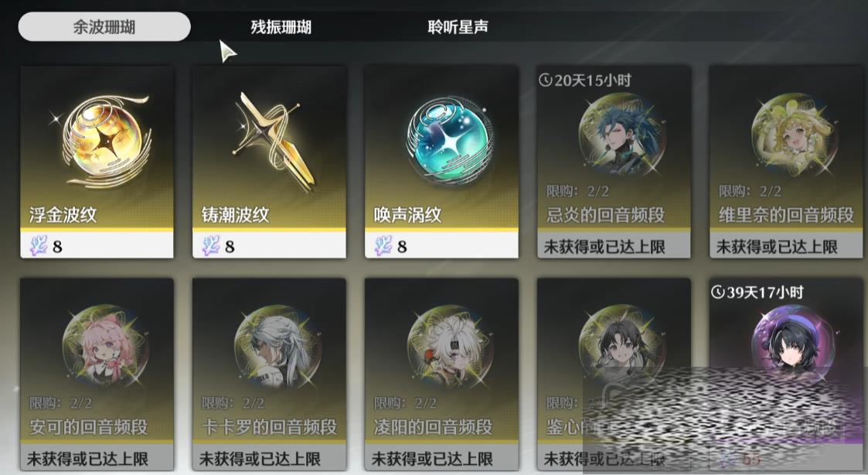Click the 鉴心 character portrait card
This screenshot has width=868, height=475.
(x=614, y=374)
